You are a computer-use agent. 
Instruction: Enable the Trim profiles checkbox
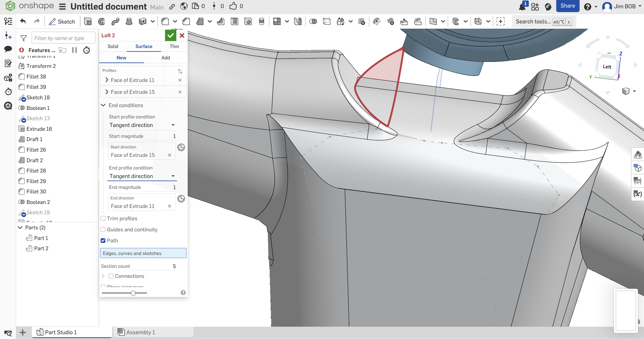[x=103, y=219]
